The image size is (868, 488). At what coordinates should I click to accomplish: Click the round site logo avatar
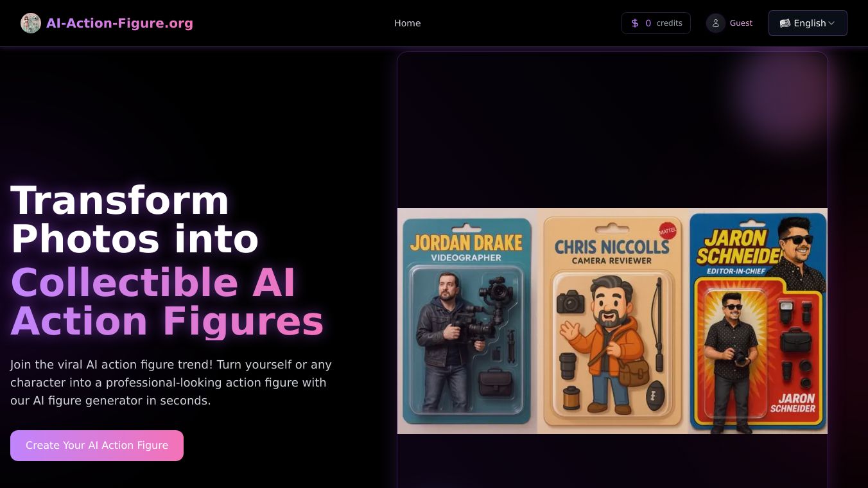pos(31,23)
